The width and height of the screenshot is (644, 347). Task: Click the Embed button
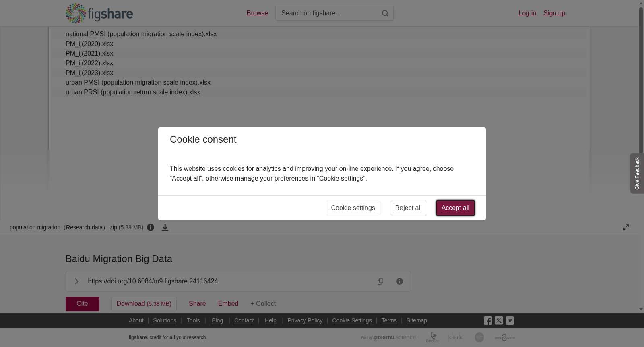(x=228, y=304)
